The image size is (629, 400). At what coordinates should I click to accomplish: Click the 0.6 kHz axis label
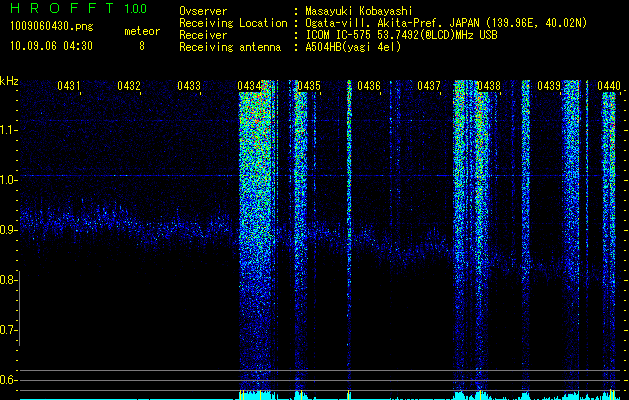8,380
